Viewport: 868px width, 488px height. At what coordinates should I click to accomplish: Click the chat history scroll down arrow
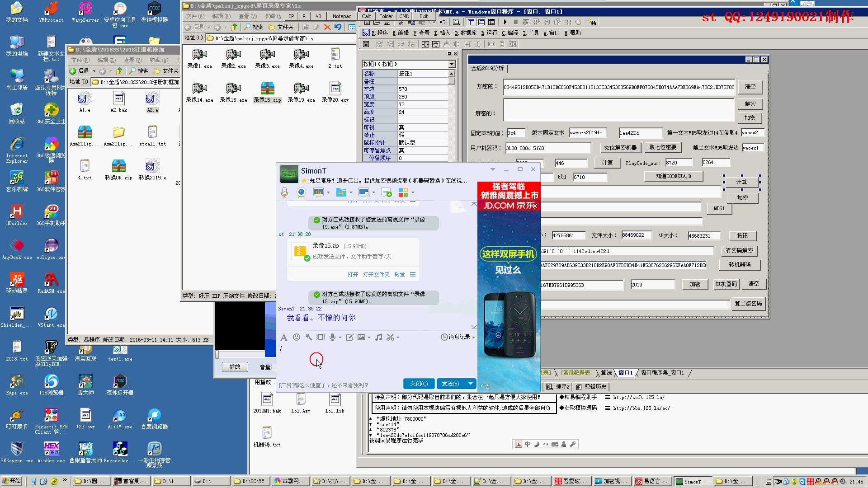click(474, 327)
